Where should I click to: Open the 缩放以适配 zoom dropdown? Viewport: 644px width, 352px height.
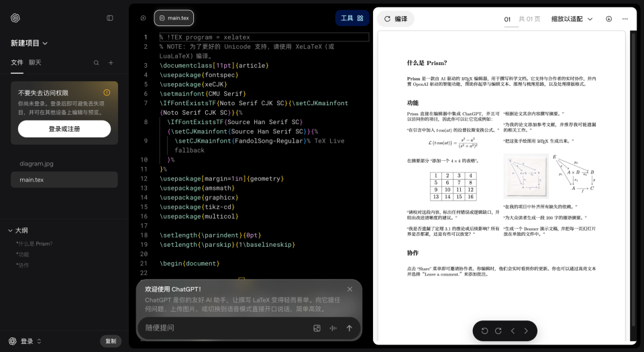coord(572,19)
